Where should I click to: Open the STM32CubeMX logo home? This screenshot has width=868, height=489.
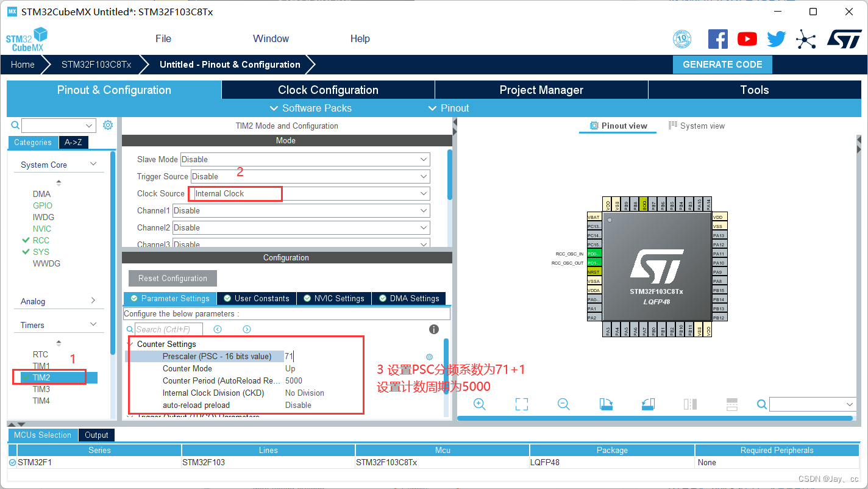26,39
